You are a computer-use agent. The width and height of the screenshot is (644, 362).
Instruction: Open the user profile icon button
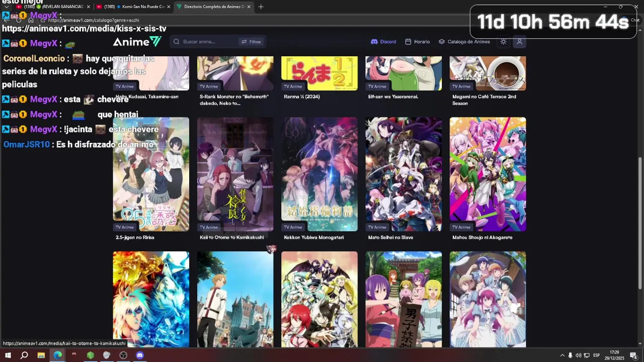pos(519,42)
